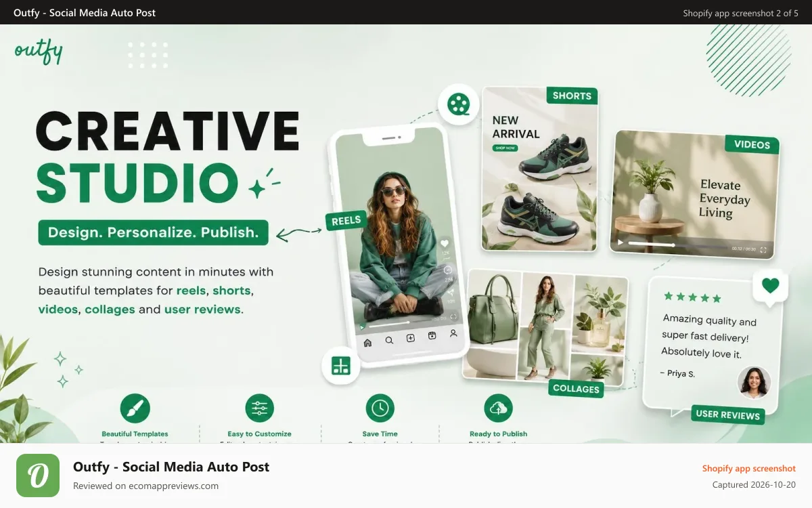Click the reviewer name Priya S.
The height and width of the screenshot is (508, 812).
point(677,373)
